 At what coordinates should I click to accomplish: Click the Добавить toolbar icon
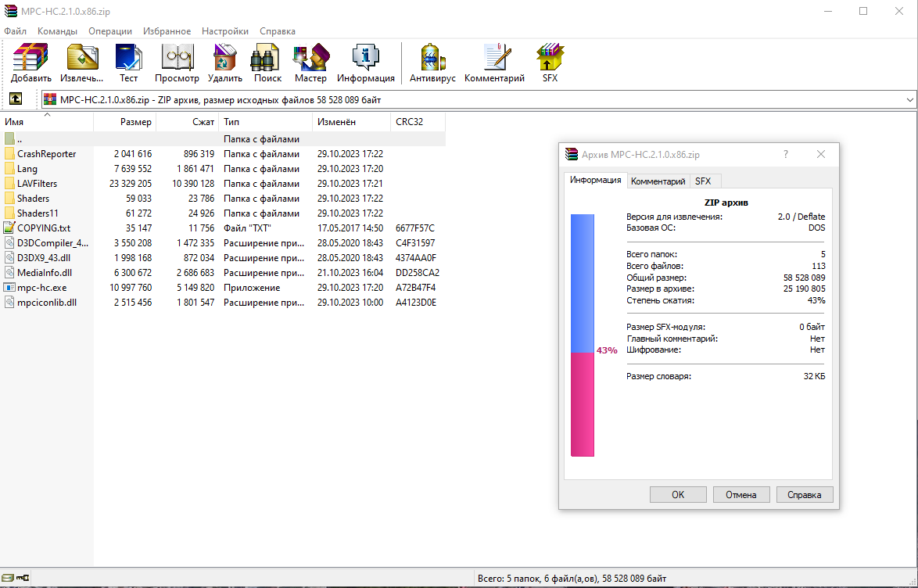30,63
